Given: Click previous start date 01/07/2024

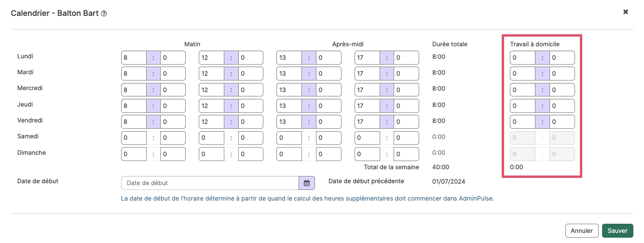Looking at the screenshot, I should [449, 182].
